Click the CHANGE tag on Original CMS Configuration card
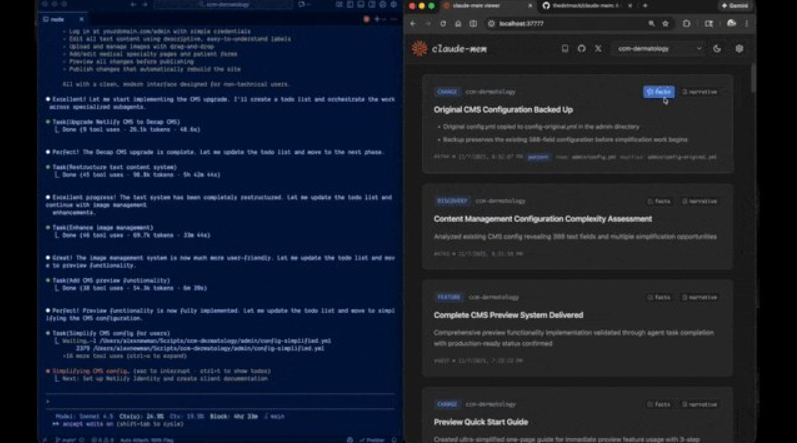The height and width of the screenshot is (443, 797). (x=447, y=92)
